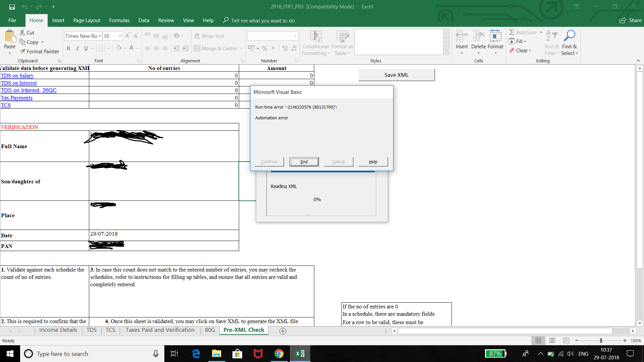Click the zoom slider handle in status bar
This screenshot has width=644, height=362.
[x=601, y=341]
